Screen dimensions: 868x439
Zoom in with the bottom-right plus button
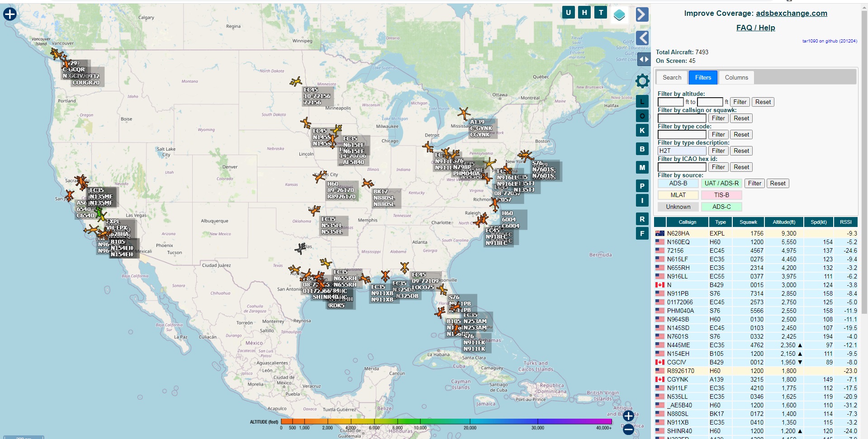tap(628, 415)
